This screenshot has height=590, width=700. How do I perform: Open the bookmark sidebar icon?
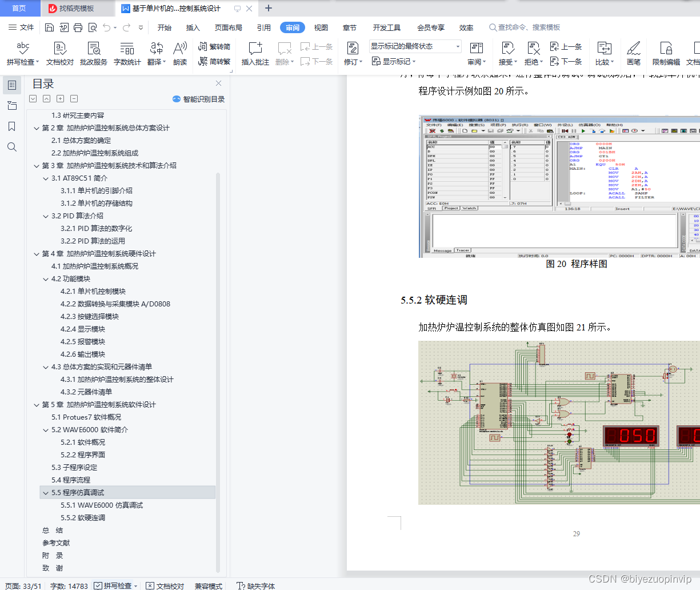12,126
